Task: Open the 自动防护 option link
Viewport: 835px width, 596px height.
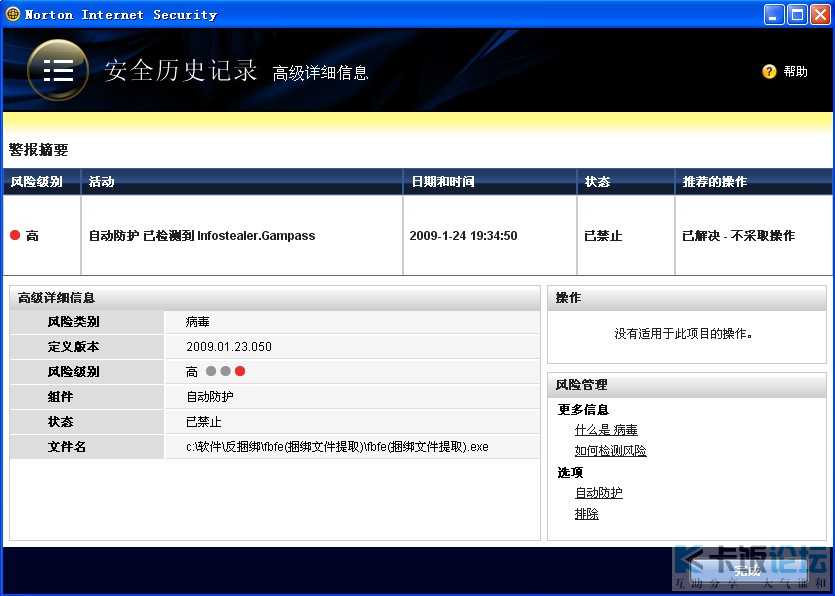Action: pyautogui.click(x=599, y=493)
